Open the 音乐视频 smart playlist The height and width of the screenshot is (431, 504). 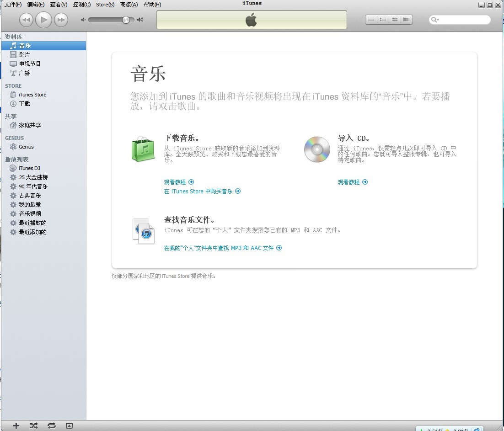tap(44, 213)
